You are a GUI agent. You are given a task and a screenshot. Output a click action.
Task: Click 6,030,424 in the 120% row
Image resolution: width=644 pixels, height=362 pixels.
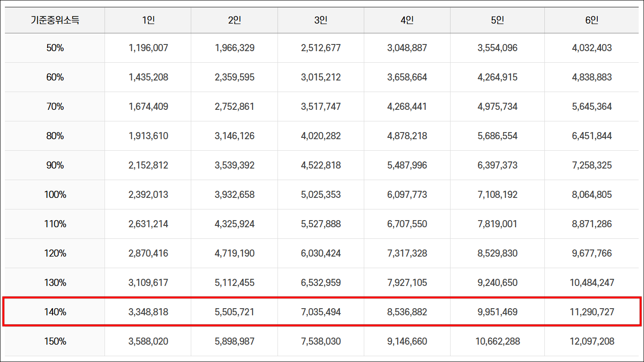[x=321, y=253]
